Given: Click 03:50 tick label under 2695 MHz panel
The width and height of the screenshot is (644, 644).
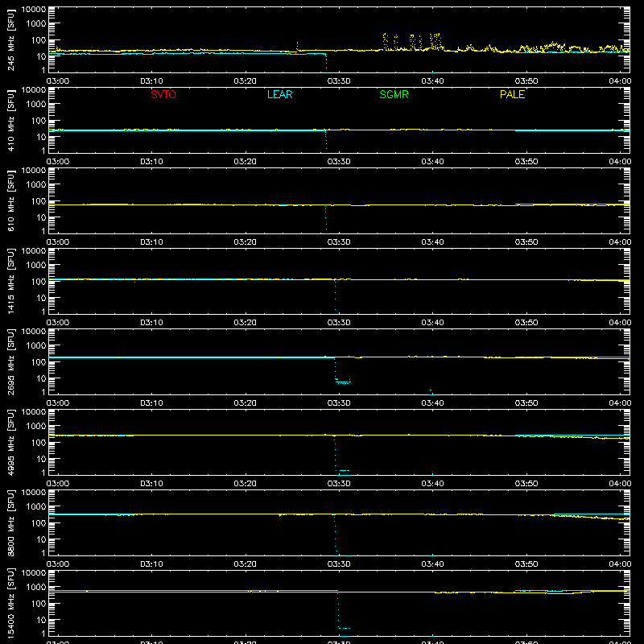Looking at the screenshot, I should click(526, 403).
